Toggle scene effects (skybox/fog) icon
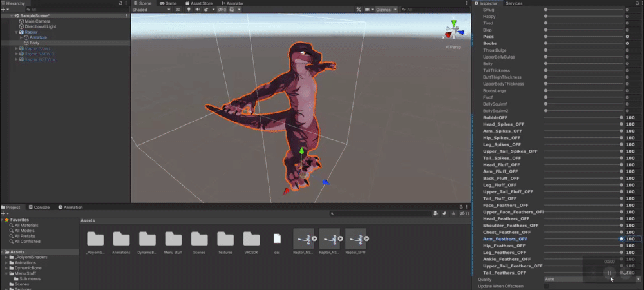 tap(206, 10)
